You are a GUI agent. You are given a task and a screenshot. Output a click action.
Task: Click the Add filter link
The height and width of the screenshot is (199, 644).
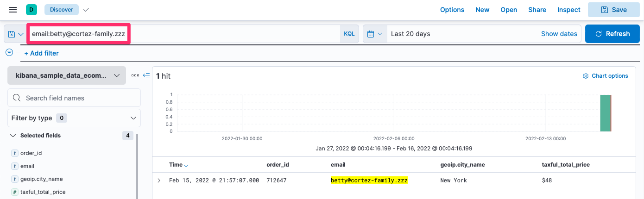click(x=41, y=53)
